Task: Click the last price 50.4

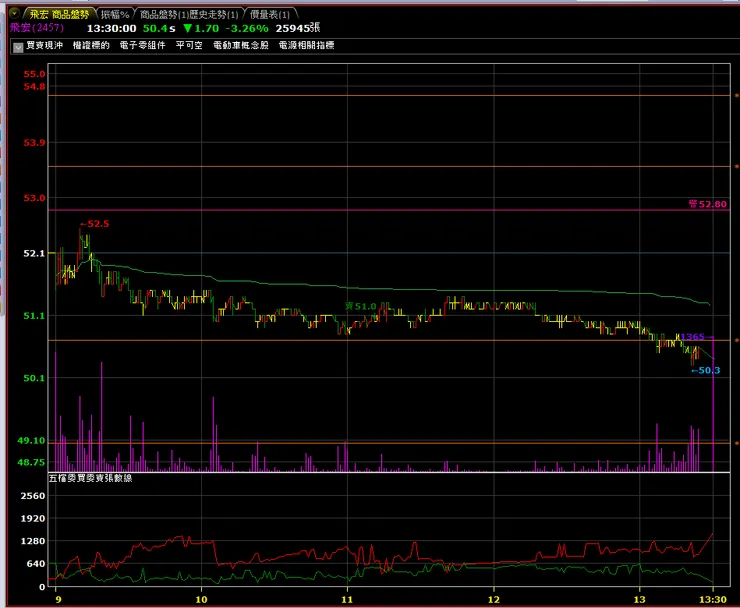Action: [x=155, y=28]
